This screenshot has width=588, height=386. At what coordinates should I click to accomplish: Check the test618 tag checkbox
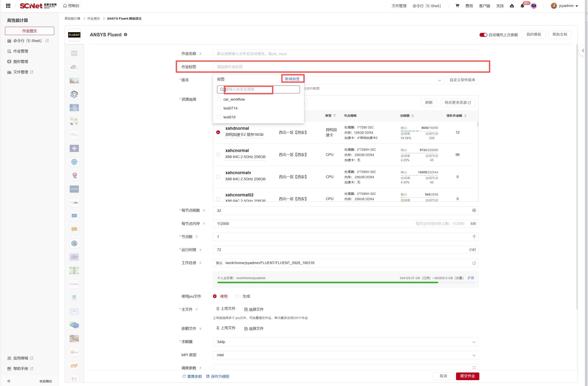point(219,117)
